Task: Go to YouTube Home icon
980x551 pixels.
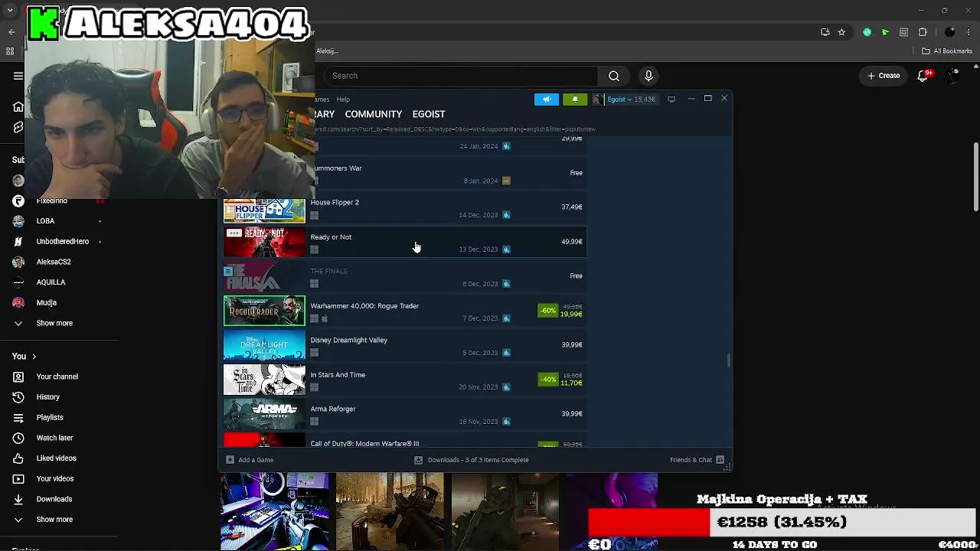Action: coord(18,107)
